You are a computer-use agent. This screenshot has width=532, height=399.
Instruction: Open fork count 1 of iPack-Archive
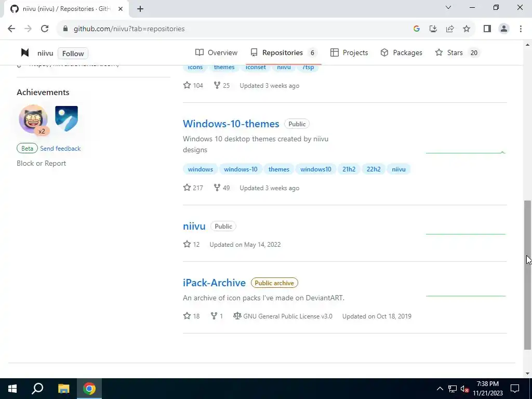(x=217, y=316)
